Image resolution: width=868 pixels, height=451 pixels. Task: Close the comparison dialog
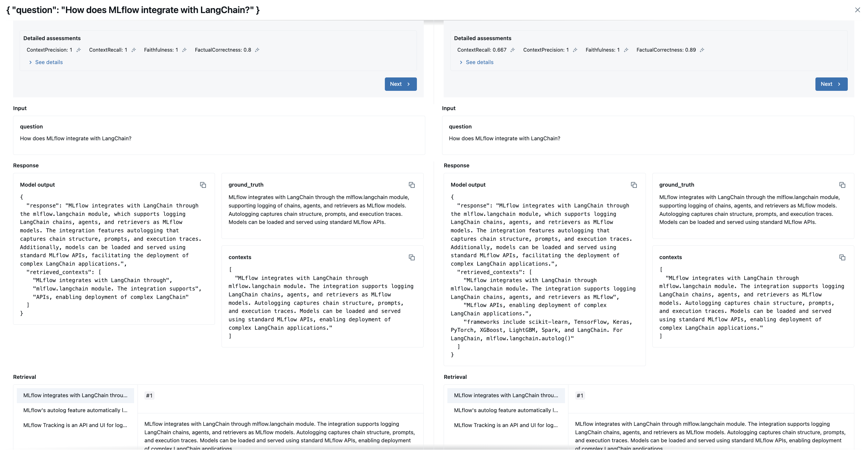[x=857, y=10]
